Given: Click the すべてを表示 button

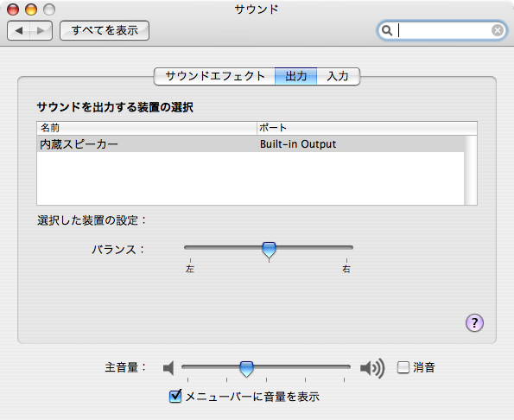Looking at the screenshot, I should 105,31.
